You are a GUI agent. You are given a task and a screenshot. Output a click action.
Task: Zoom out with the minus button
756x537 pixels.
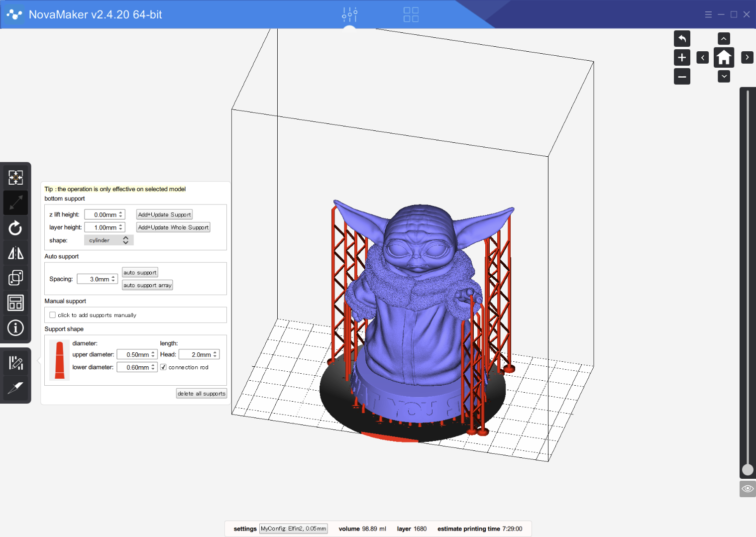[x=682, y=77]
